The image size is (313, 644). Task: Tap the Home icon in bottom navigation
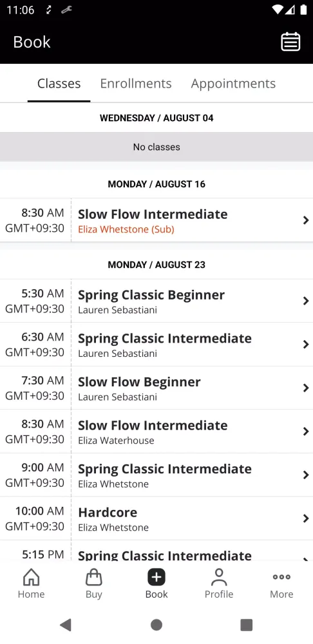pos(31,577)
